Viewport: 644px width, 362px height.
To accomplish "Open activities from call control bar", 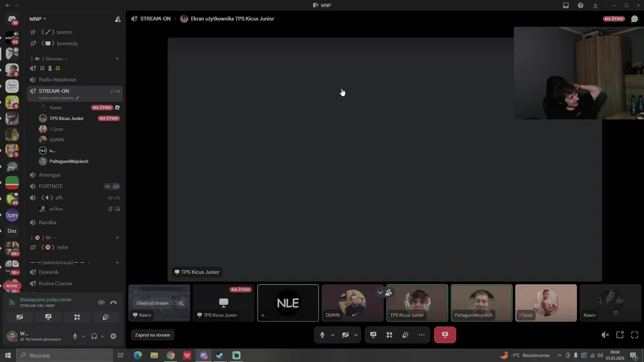I will point(389,335).
